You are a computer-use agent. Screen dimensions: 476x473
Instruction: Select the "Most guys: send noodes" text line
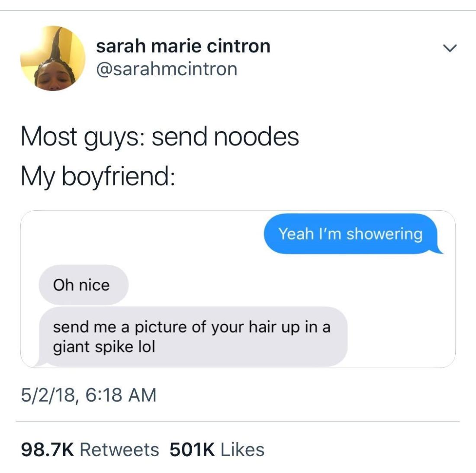point(160,137)
